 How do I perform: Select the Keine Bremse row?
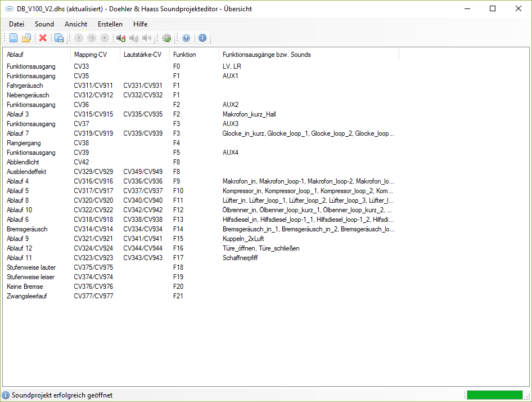201,287
